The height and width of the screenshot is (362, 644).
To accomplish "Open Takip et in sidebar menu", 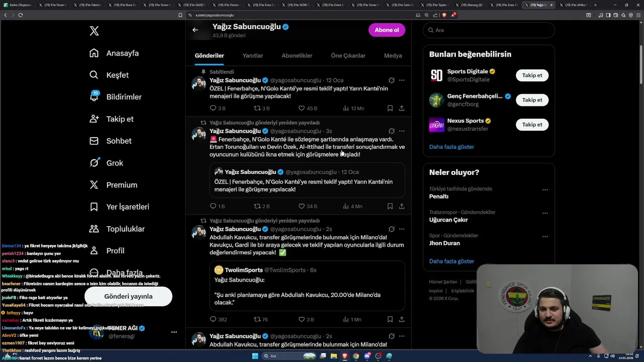I will coord(112,119).
